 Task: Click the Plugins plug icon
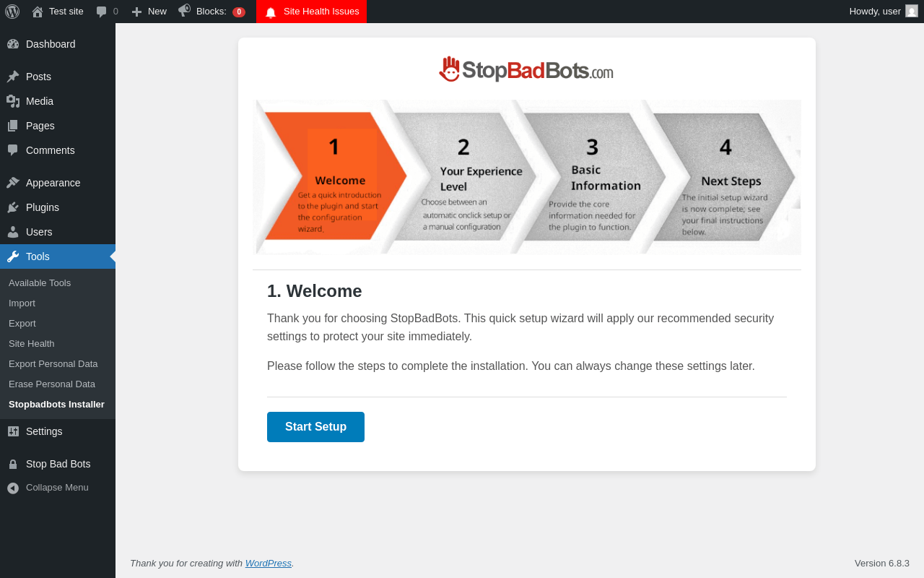pos(13,207)
